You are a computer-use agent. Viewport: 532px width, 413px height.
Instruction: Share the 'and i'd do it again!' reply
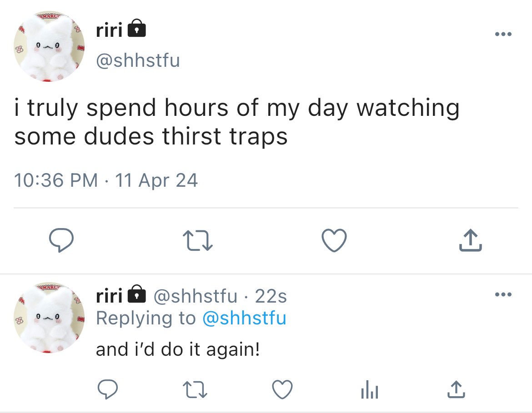[x=457, y=389]
